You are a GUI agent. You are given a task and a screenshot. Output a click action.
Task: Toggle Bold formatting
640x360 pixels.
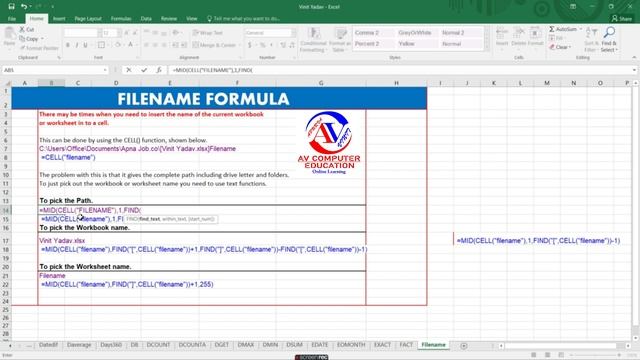68,45
